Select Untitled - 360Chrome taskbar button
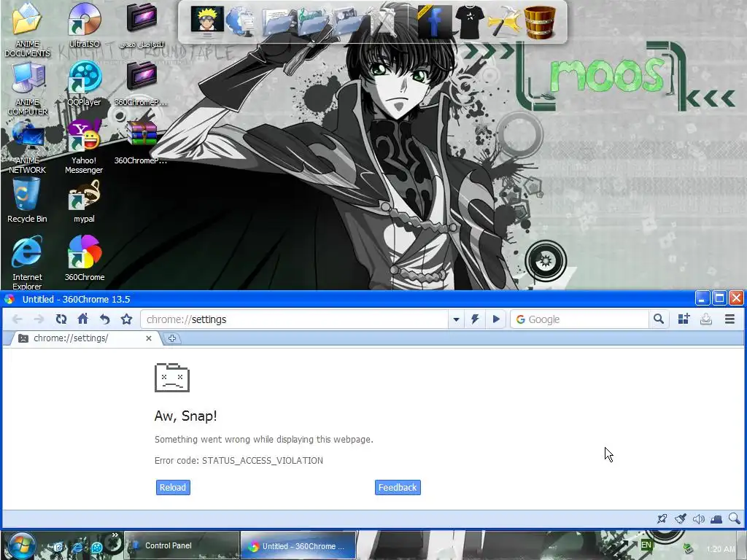Screen dimensions: 747x560 coord(298,545)
